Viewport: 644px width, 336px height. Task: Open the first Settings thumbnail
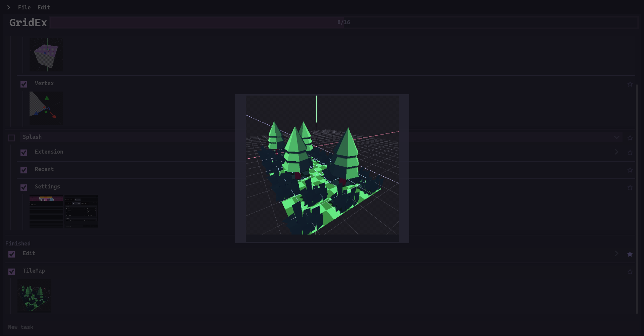pyautogui.click(x=46, y=212)
